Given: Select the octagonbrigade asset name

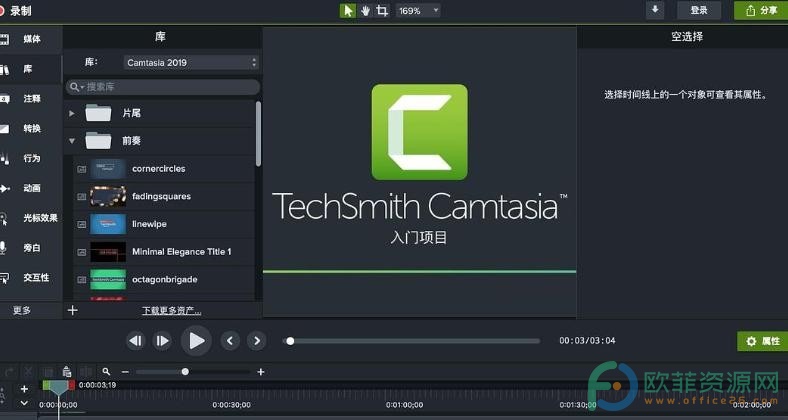Looking at the screenshot, I should (x=165, y=279).
